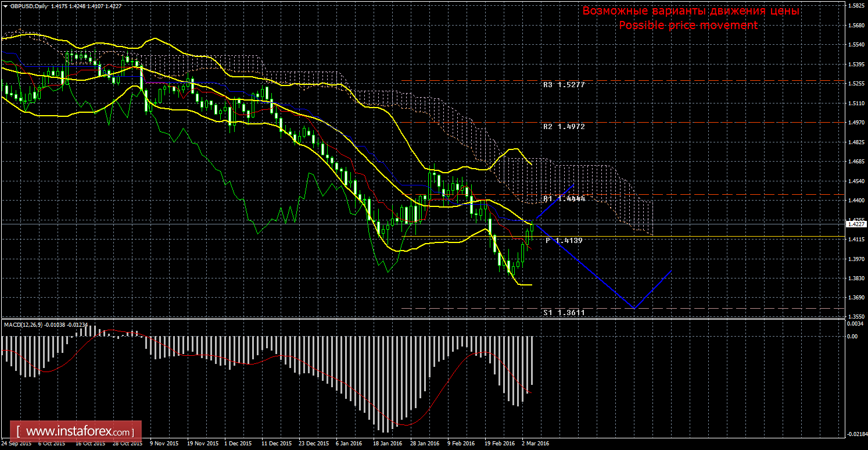Open the www.instaforex.com watermark link

[x=78, y=432]
